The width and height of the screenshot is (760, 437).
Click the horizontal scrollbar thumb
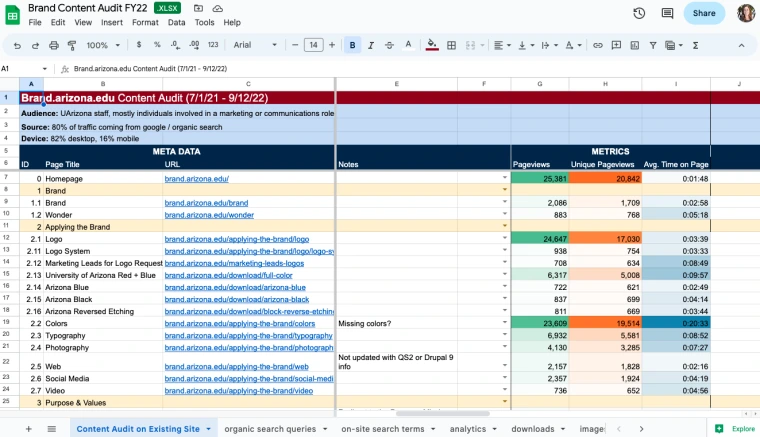pyautogui.click(x=443, y=413)
